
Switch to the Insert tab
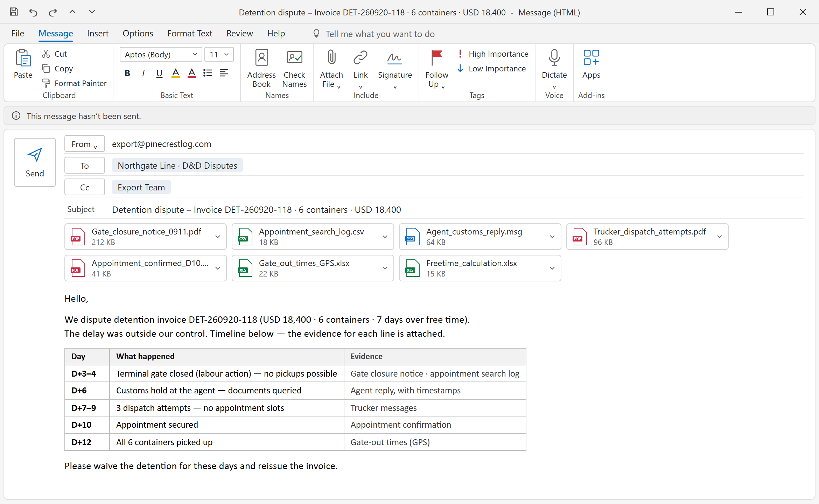pos(98,34)
